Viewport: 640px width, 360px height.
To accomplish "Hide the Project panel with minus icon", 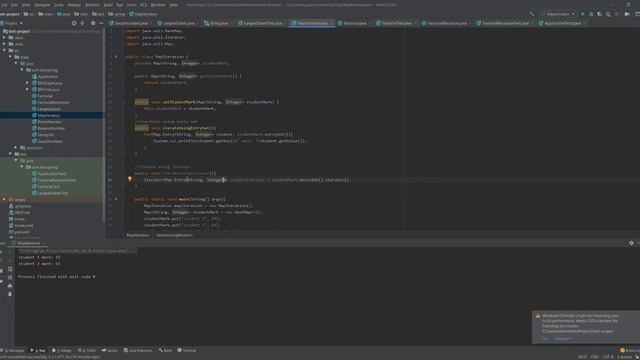I will pos(101,23).
